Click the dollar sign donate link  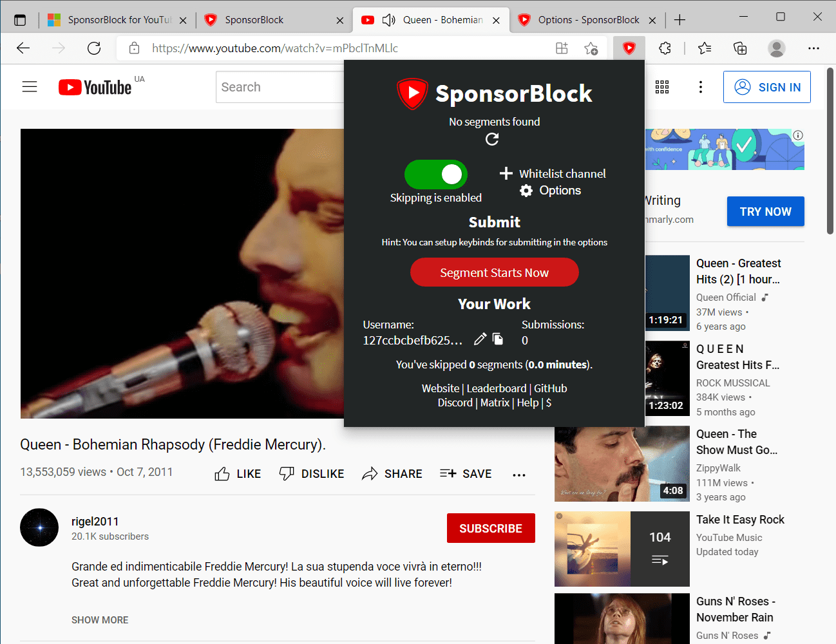[549, 402]
